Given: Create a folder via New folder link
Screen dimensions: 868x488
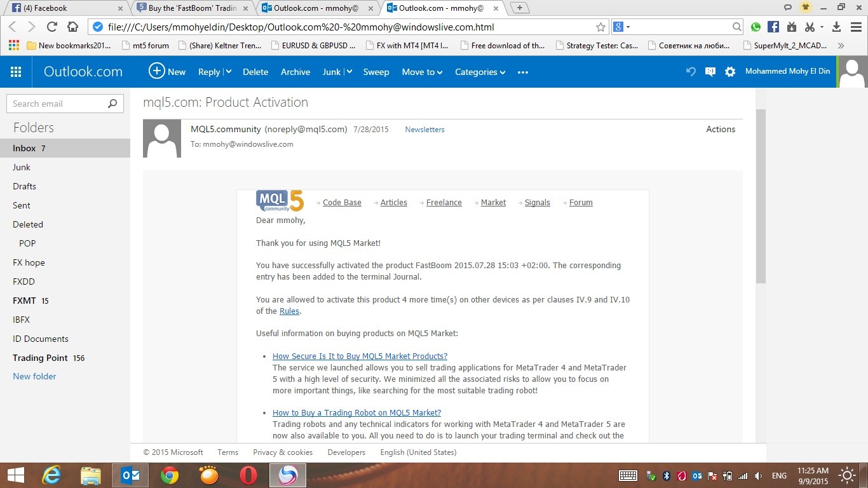Looking at the screenshot, I should tap(34, 376).
